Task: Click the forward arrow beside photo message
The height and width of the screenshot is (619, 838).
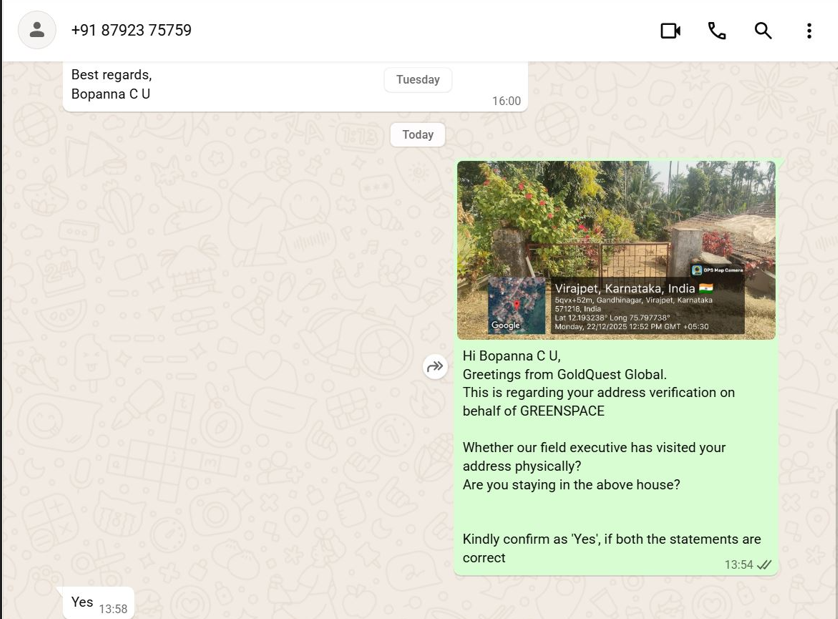Action: (x=435, y=367)
